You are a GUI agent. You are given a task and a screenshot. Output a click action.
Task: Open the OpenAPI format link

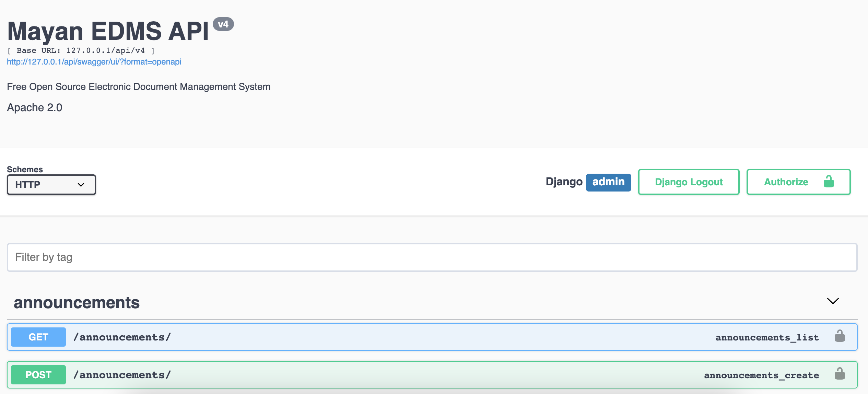pos(94,62)
